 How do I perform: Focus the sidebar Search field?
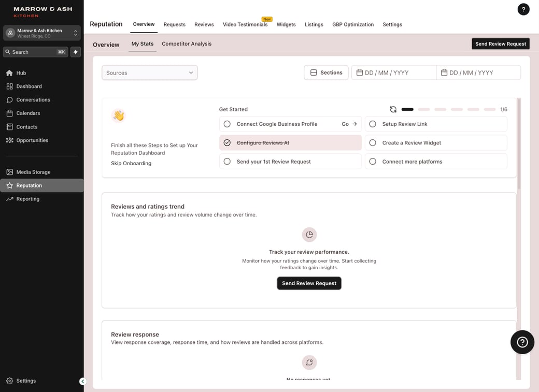[35, 52]
